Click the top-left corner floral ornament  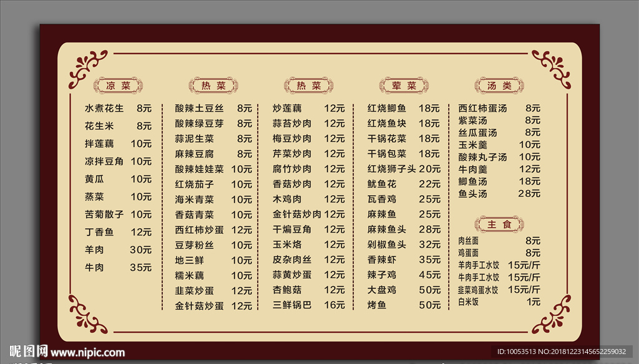point(87,70)
